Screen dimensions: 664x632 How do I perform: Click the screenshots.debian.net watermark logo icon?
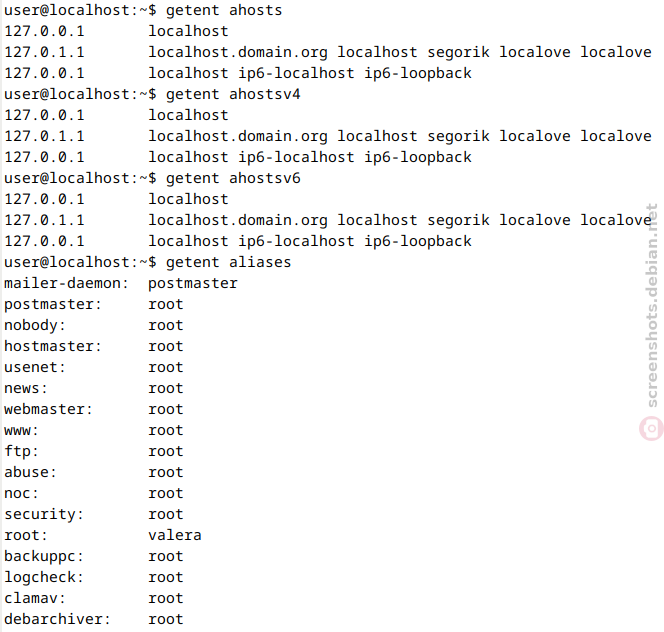(x=651, y=428)
